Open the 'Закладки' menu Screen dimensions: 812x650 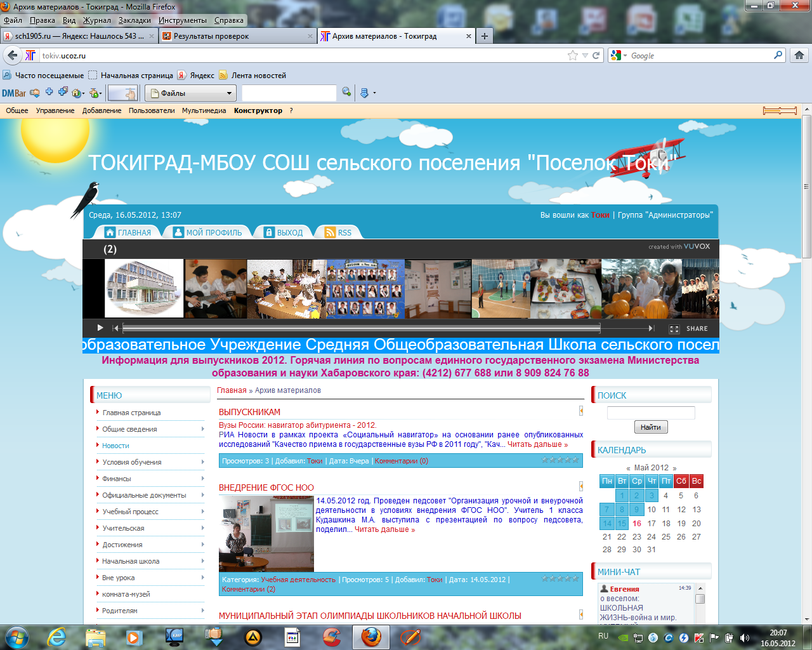(134, 20)
